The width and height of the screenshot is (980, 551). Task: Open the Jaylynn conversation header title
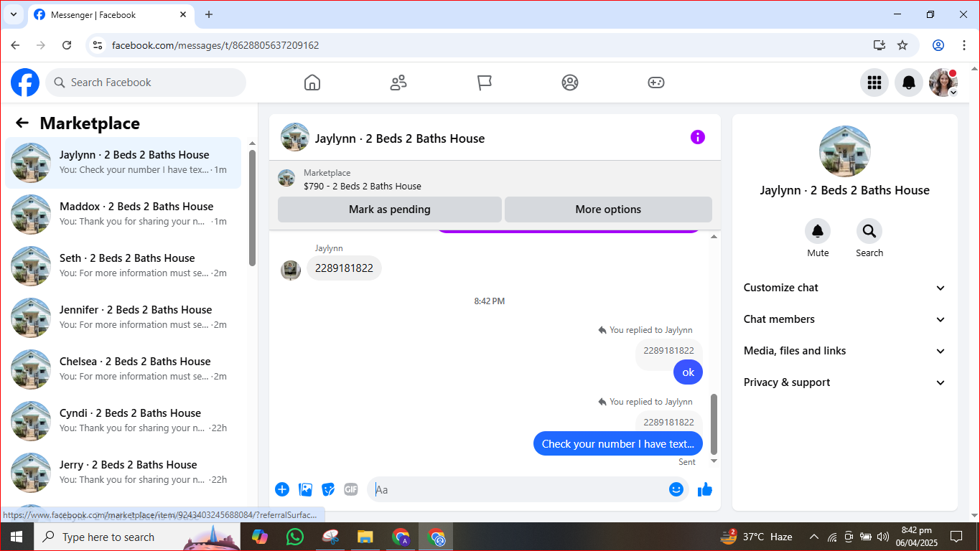point(400,138)
